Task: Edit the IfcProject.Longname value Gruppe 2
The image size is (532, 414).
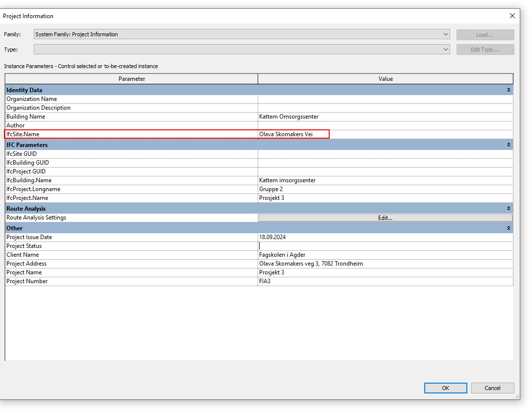Action: 386,189
